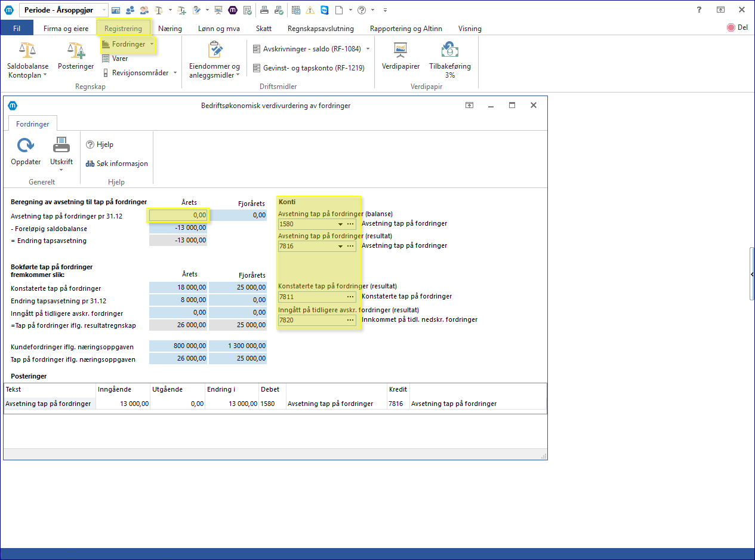
Task: Click the Ribbon Display Options button in the main title bar
Action: 720,10
